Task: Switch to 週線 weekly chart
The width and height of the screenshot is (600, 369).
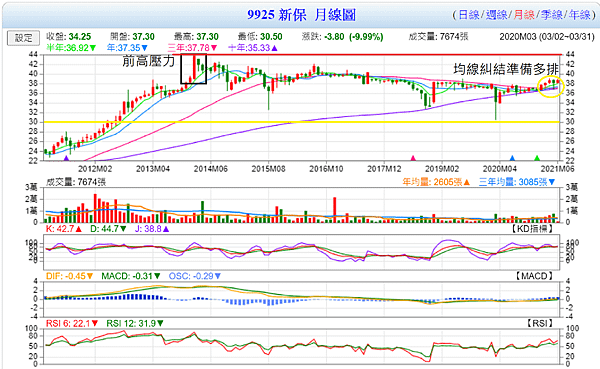Action: click(x=496, y=15)
